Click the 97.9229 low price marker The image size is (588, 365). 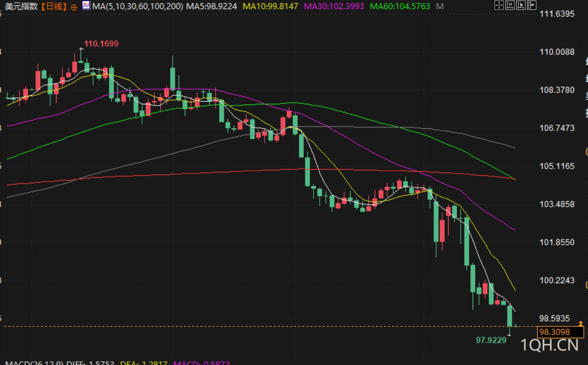(x=491, y=340)
